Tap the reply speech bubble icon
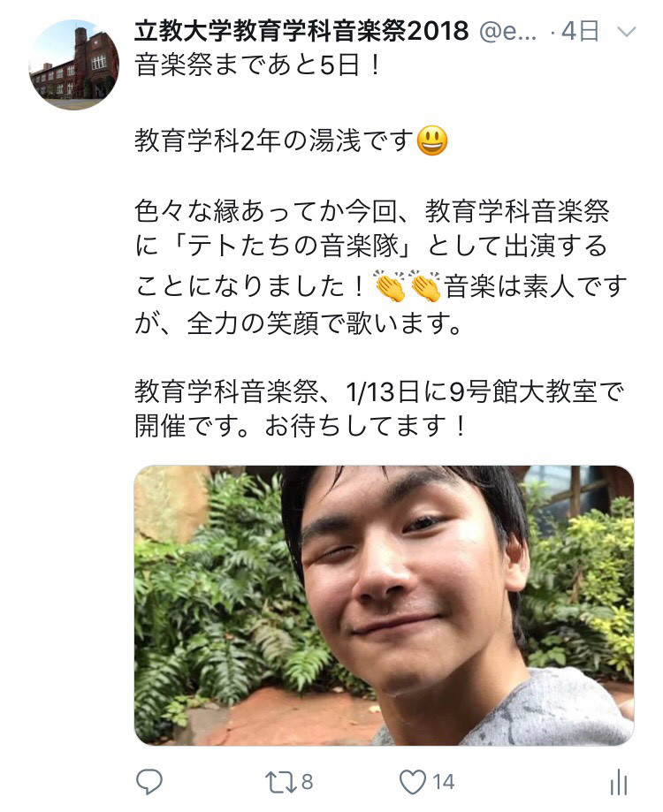 (149, 781)
